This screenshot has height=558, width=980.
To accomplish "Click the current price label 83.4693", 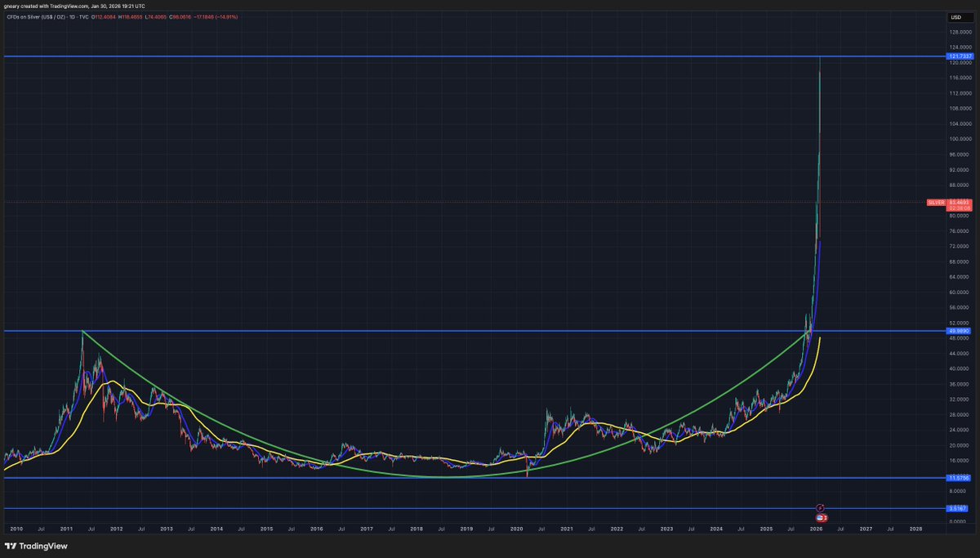I will click(958, 202).
